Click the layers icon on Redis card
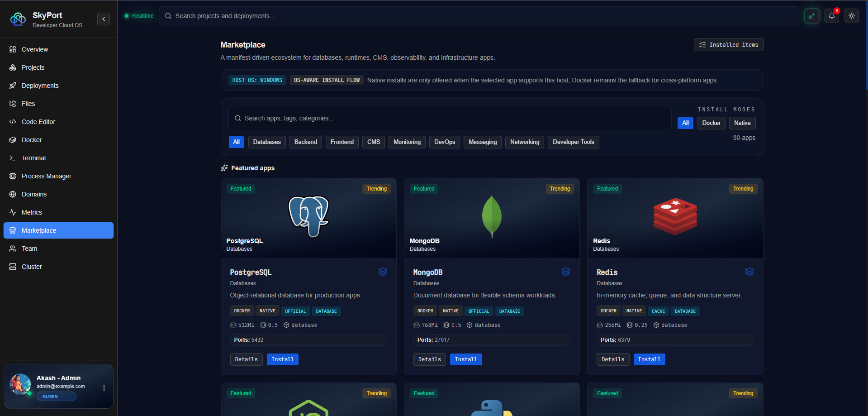This screenshot has height=416, width=868. [749, 272]
